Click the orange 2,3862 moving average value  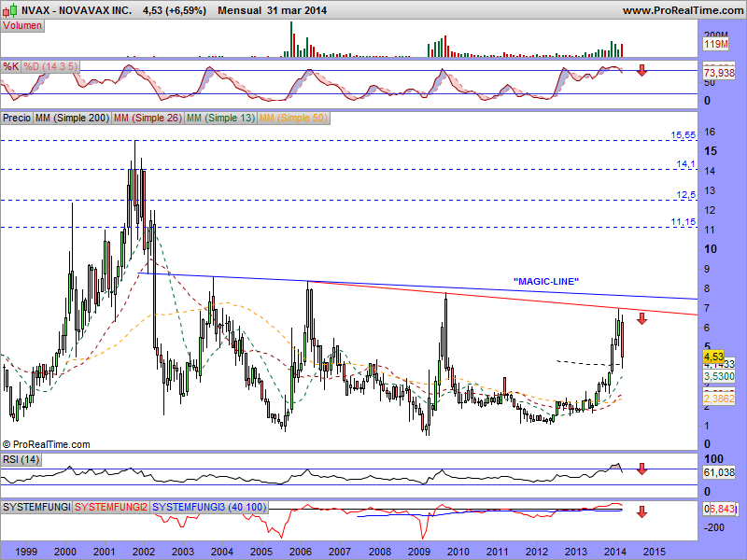pos(719,399)
